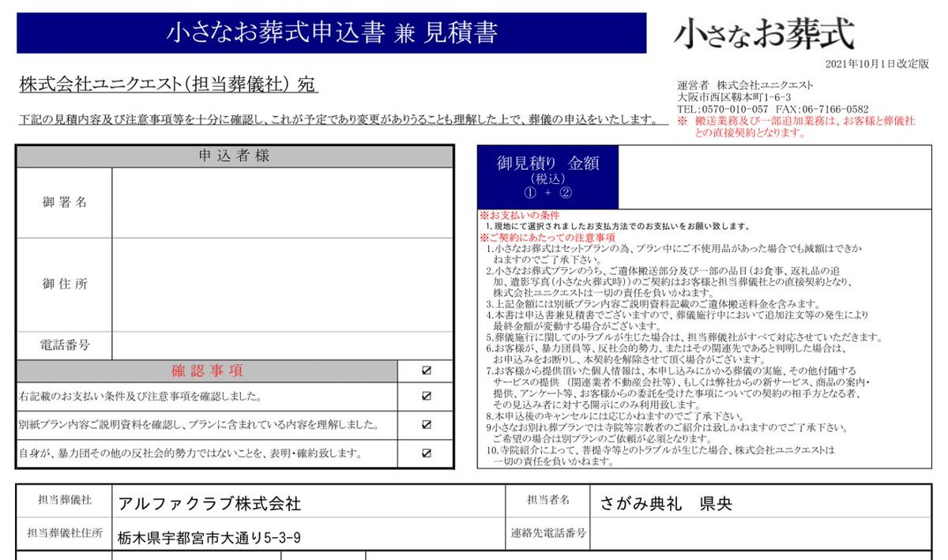Select the empty 御住所 address field
This screenshot has width=948, height=560.
click(x=283, y=284)
